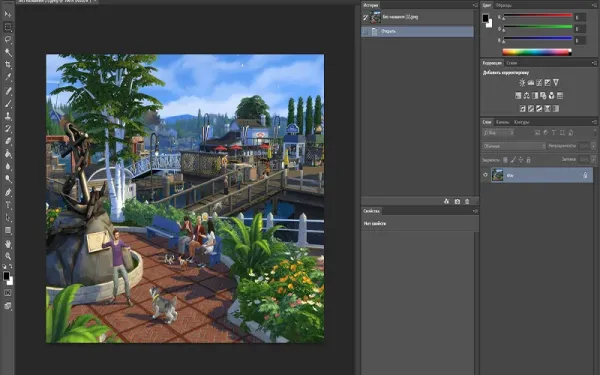Select the Eyedropper tool
Viewport: 600px width, 375px height.
pos(8,77)
